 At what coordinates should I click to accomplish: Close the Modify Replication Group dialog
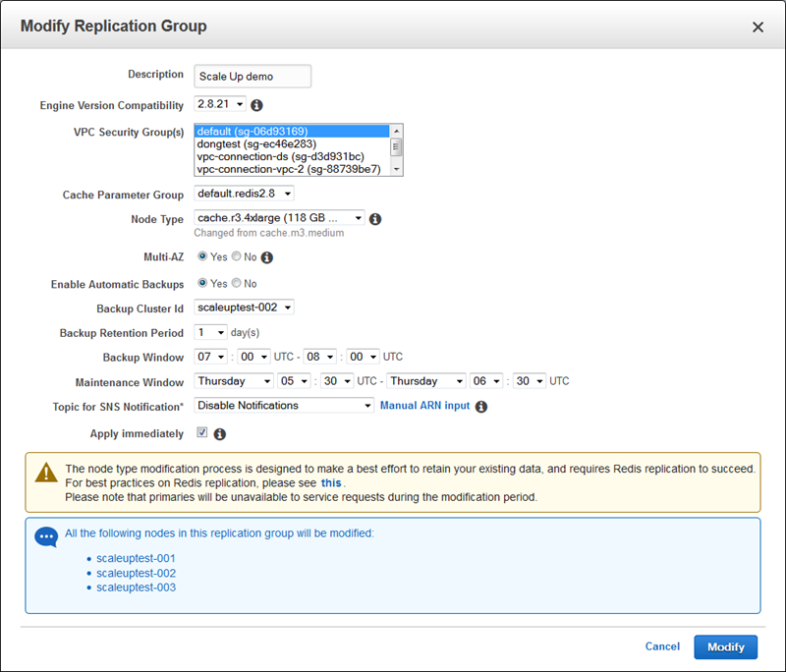click(758, 28)
